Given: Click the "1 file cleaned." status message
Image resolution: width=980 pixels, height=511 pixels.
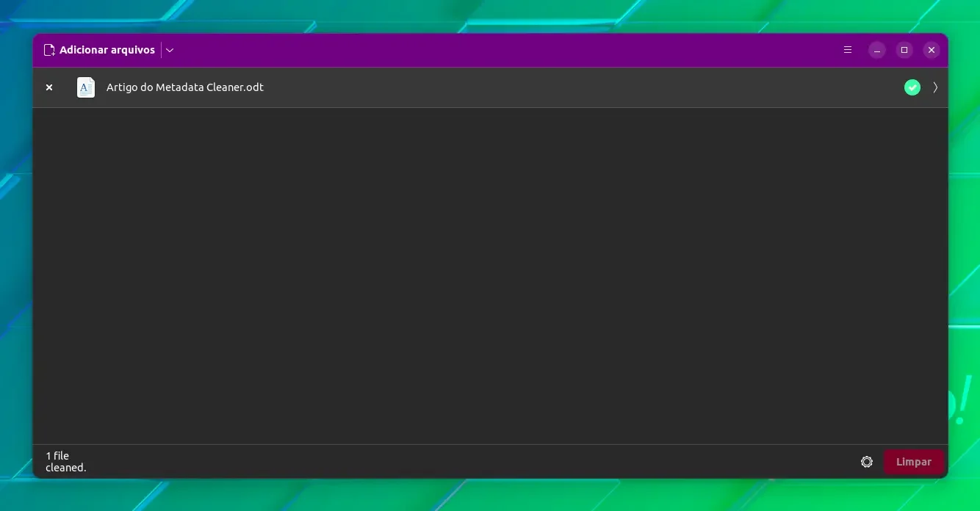Looking at the screenshot, I should [66, 462].
